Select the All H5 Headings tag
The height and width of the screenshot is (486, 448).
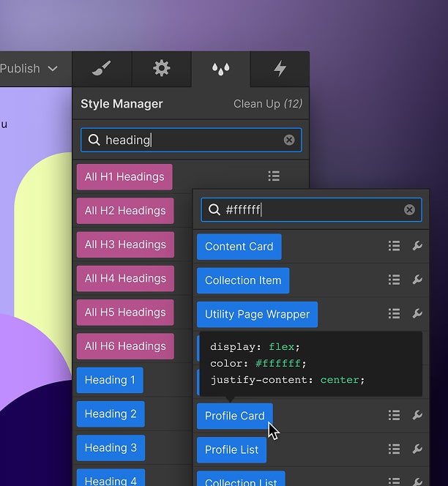pos(125,313)
